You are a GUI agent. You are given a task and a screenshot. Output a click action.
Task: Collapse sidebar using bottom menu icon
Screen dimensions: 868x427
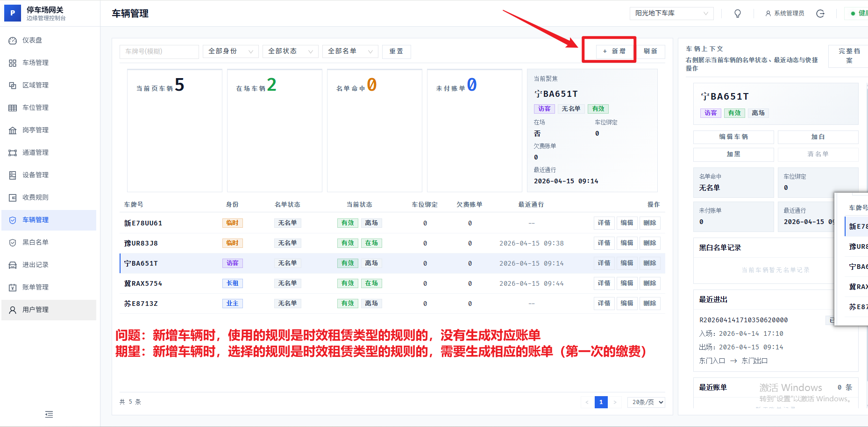point(49,414)
